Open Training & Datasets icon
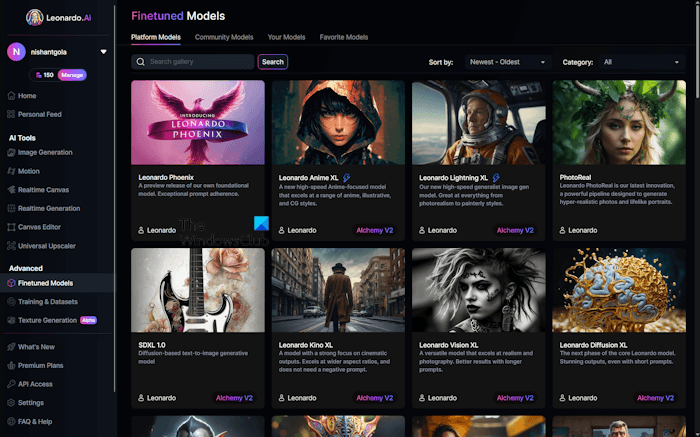The width and height of the screenshot is (700, 437). [11, 302]
